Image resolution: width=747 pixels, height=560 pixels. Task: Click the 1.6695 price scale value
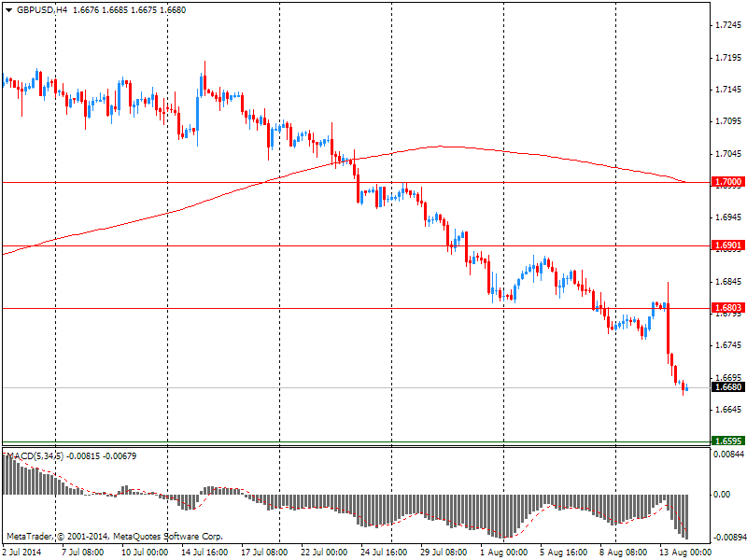point(729,378)
